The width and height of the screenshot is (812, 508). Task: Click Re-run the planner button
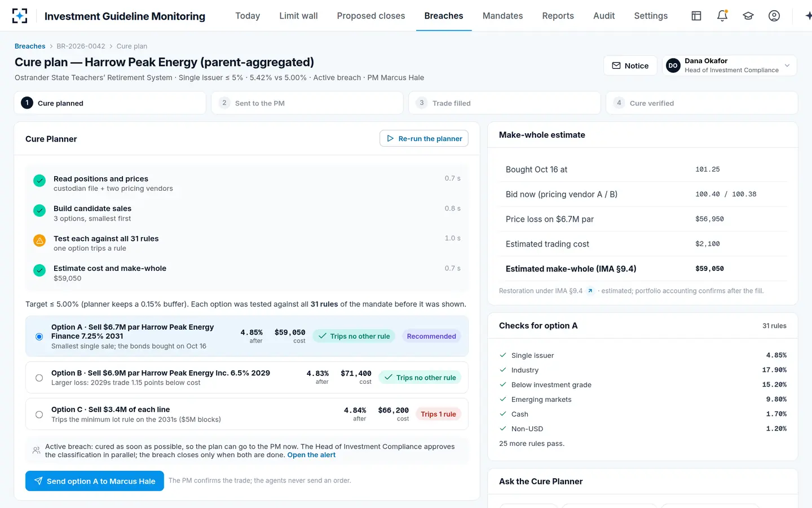424,138
